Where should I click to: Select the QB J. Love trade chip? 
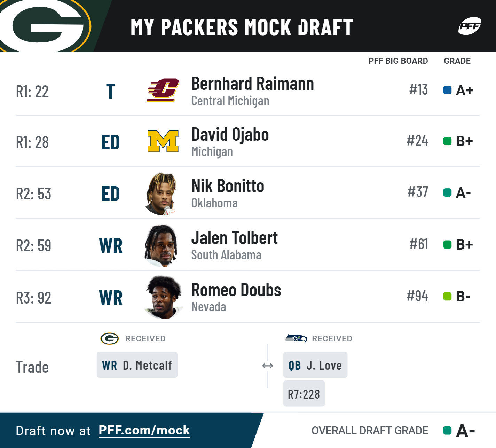pyautogui.click(x=315, y=365)
